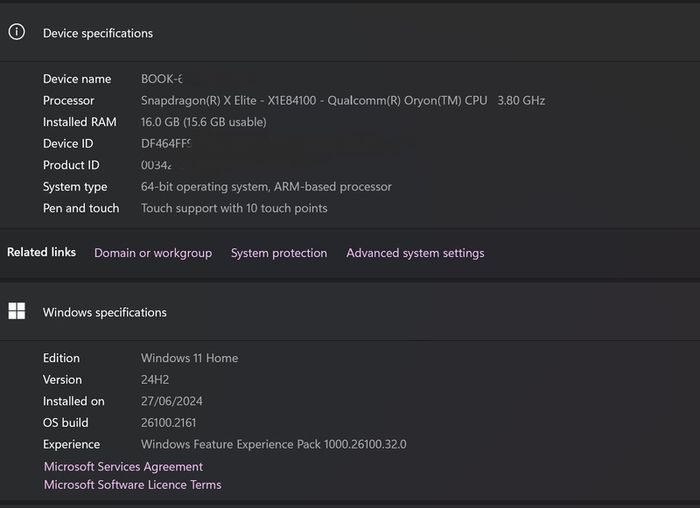Screen dimensions: 700x508
Task: Click the 'Installed on' label
Action: (74, 401)
